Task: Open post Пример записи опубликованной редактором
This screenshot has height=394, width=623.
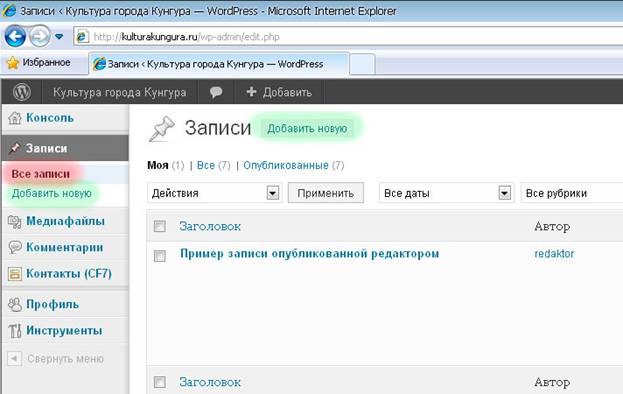Action: pos(310,253)
